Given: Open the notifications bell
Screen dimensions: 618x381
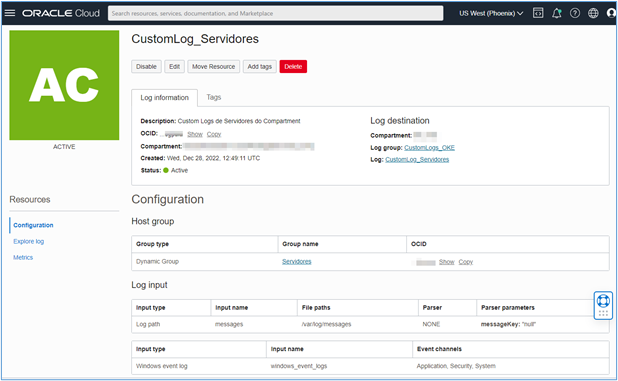Looking at the screenshot, I should coord(557,13).
